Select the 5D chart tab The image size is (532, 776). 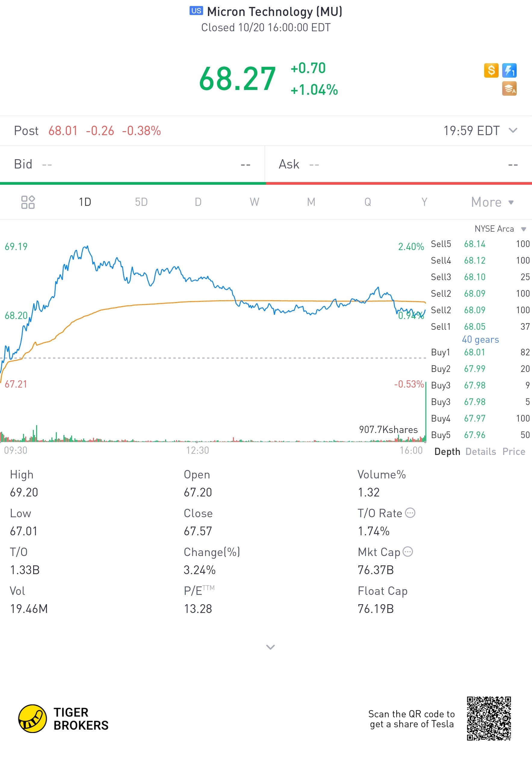[x=141, y=202]
